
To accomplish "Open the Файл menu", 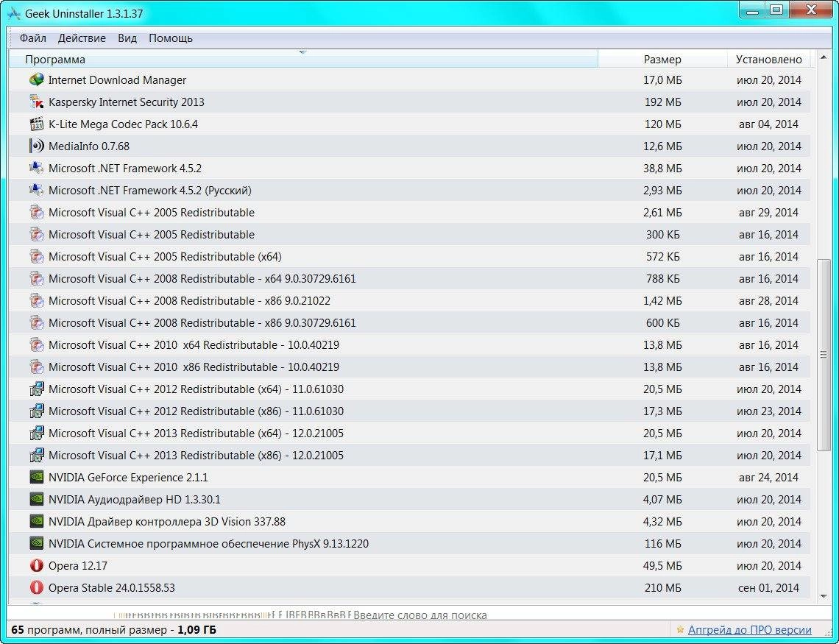I will [x=32, y=38].
